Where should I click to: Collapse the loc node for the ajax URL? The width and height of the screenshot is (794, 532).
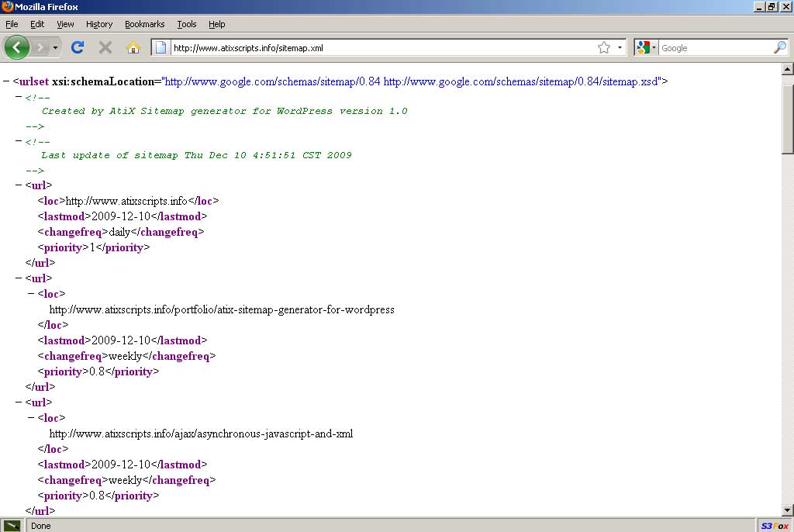pyautogui.click(x=31, y=417)
